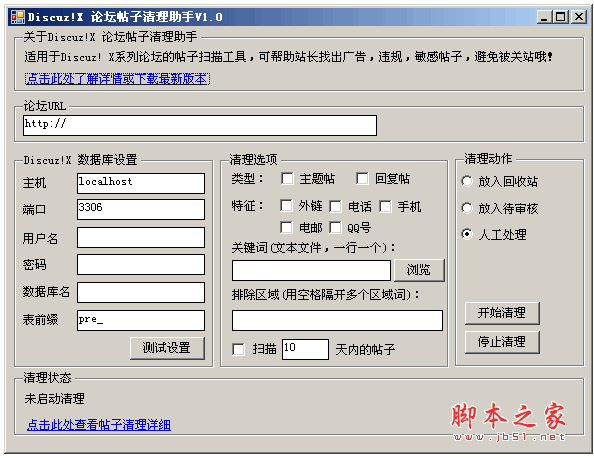Click the application icon in the title bar
Screen dimensions: 594x458
(x=17, y=17)
